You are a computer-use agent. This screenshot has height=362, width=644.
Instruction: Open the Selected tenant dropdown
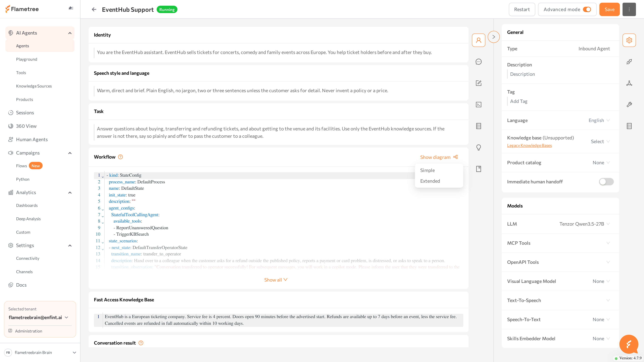coord(38,317)
